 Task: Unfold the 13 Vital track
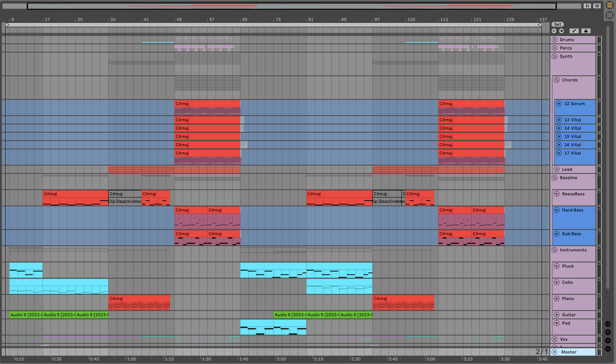559,120
